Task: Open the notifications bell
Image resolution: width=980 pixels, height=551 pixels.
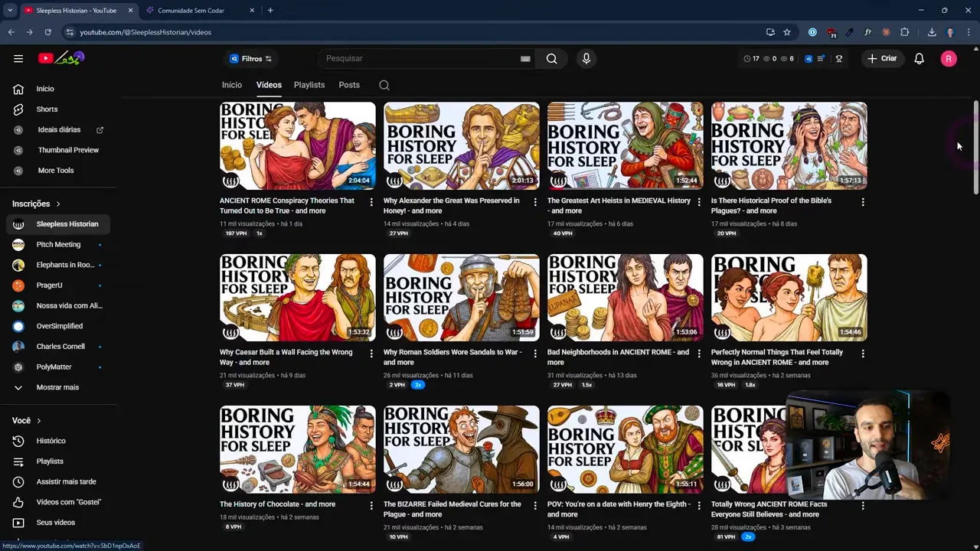Action: click(x=920, y=58)
